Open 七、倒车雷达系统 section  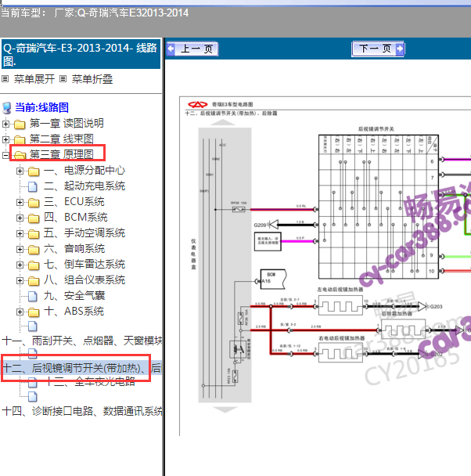[x=84, y=265]
